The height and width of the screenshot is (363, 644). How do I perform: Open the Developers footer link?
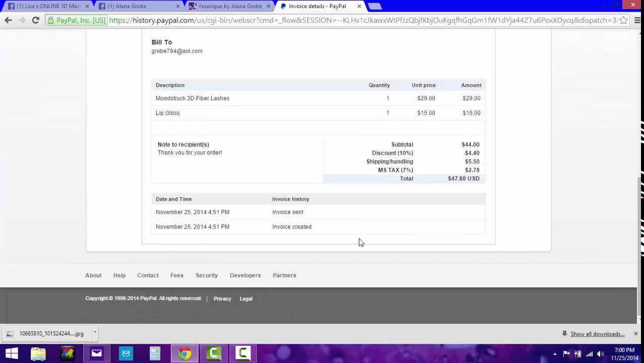coord(245,275)
